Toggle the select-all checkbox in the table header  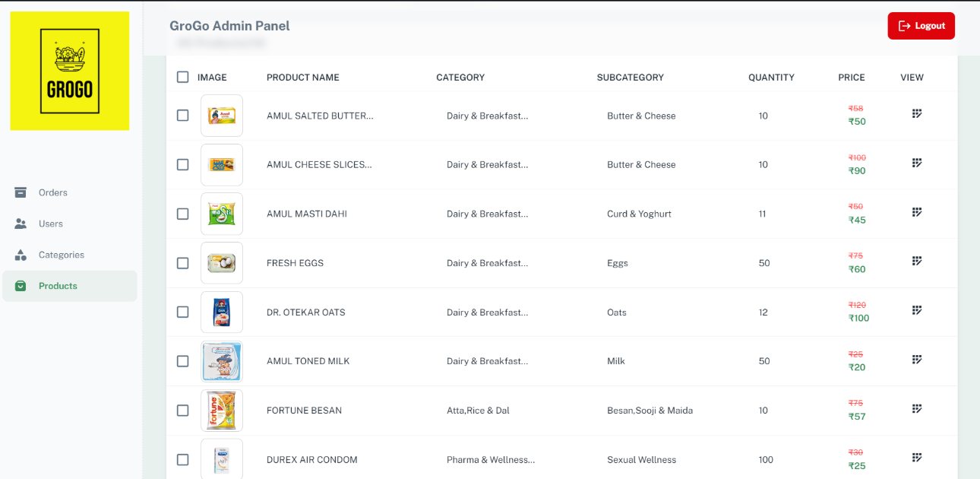click(182, 77)
